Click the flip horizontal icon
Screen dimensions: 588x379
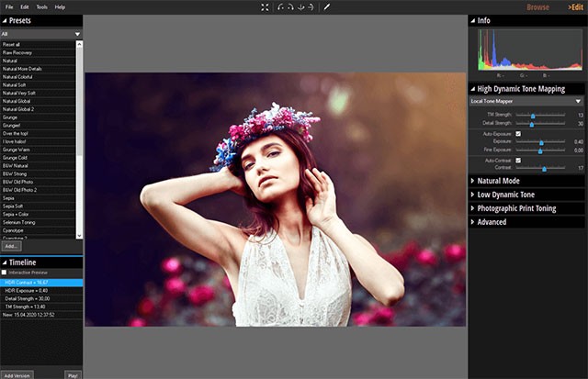[x=311, y=6]
